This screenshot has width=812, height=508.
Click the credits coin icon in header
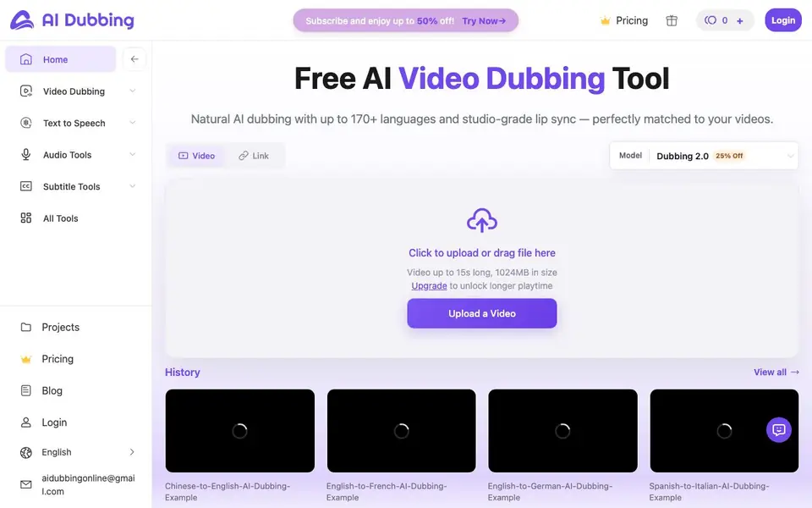pyautogui.click(x=710, y=20)
